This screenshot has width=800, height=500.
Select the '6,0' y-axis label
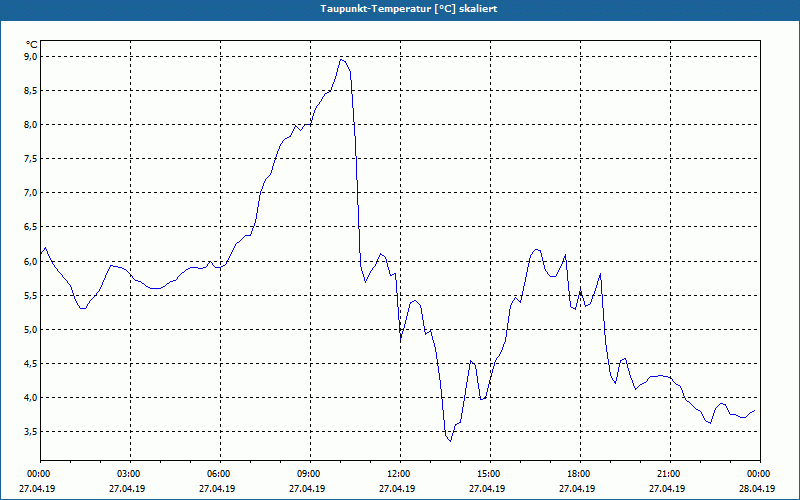tap(31, 261)
